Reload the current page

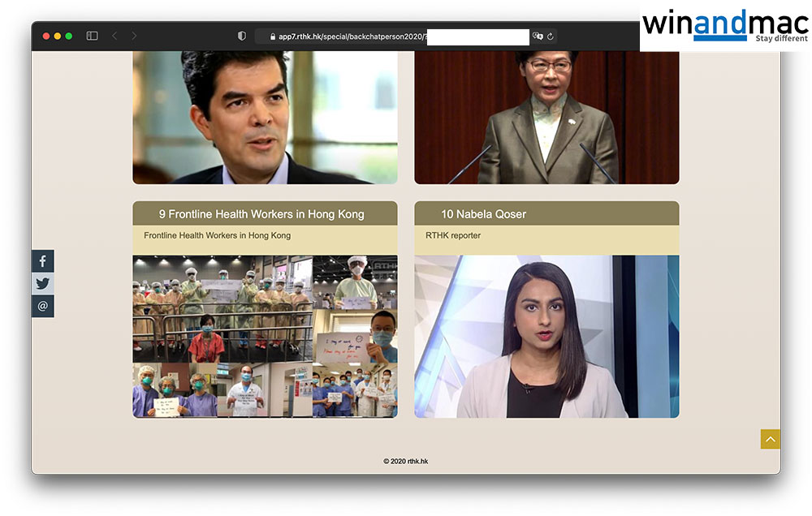click(551, 36)
